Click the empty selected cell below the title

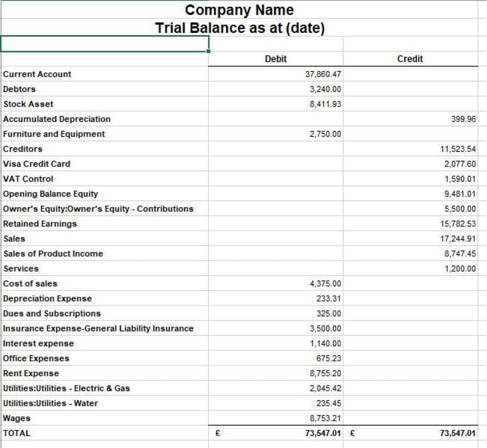coord(104,44)
